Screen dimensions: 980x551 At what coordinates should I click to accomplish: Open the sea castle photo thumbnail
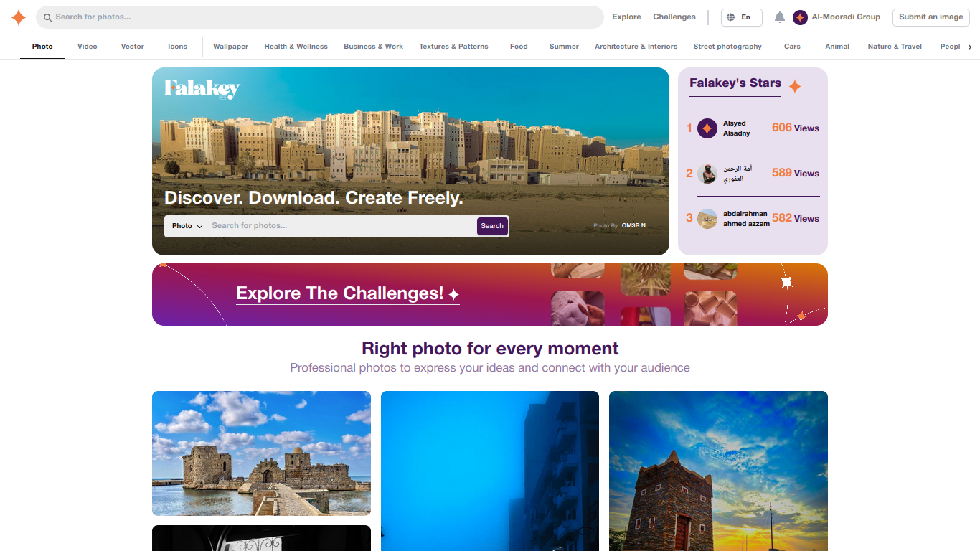261,453
